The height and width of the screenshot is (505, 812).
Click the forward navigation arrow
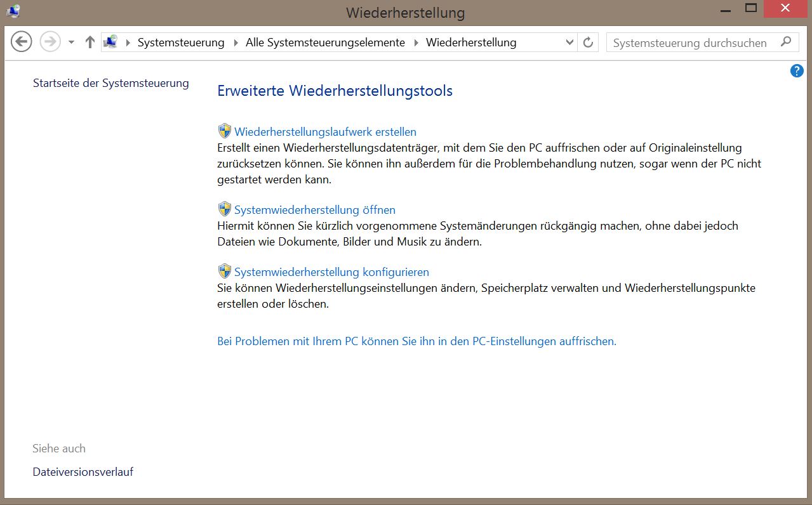50,43
